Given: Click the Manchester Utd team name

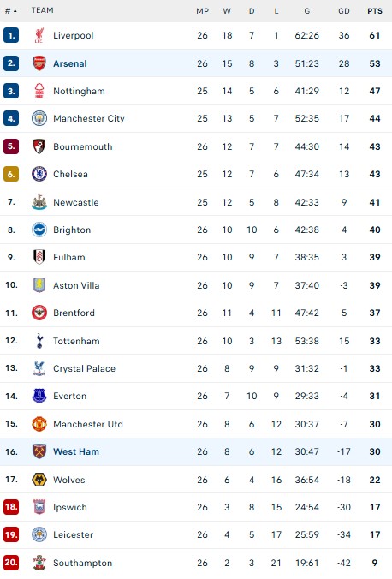Looking at the screenshot, I should click(88, 424).
